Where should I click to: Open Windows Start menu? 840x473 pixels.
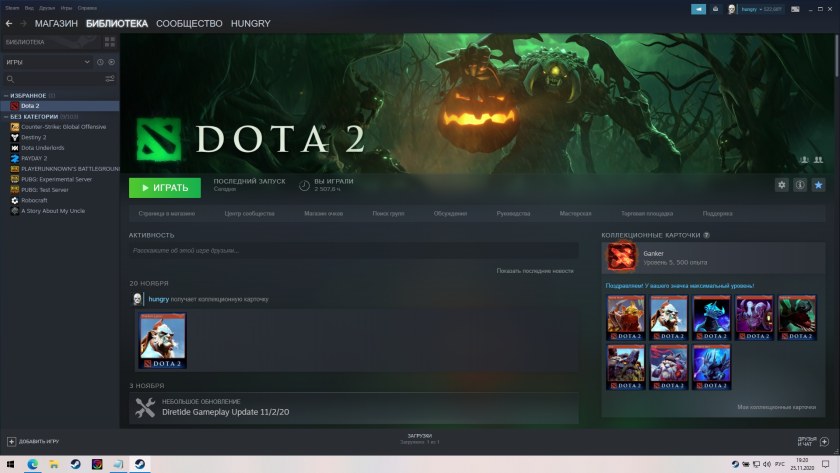pyautogui.click(x=10, y=464)
